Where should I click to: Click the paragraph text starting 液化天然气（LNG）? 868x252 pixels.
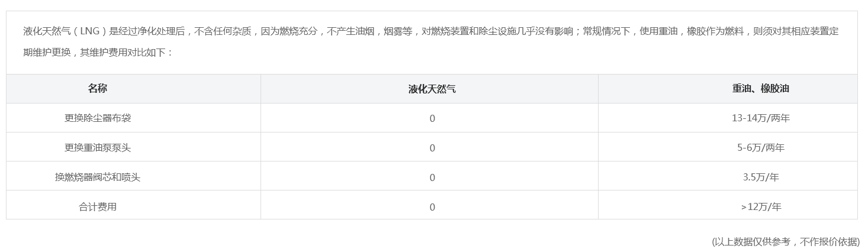pyautogui.click(x=431, y=41)
